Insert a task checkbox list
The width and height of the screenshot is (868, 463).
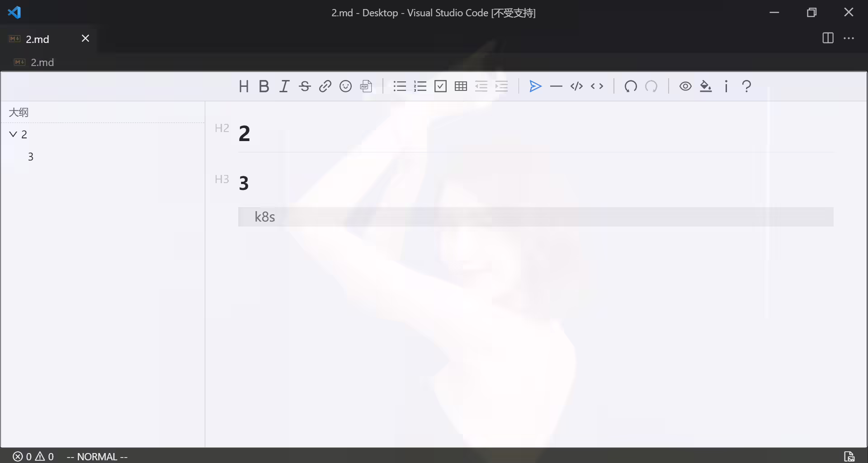coord(440,86)
